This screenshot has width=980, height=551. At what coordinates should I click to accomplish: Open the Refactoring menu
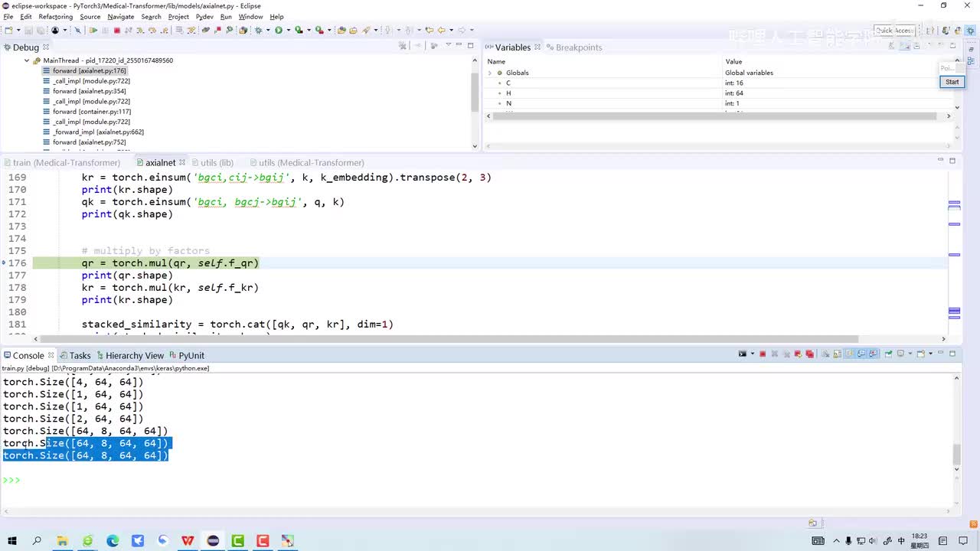tap(55, 17)
